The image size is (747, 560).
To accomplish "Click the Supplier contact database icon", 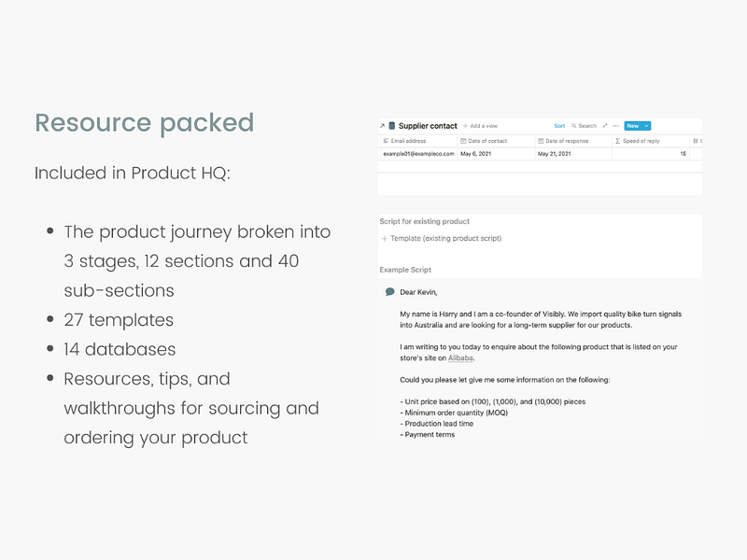I will 390,124.
